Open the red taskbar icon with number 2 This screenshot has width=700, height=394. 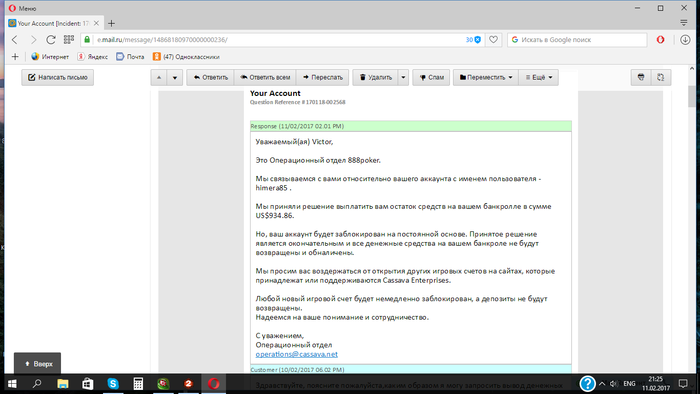pos(188,384)
